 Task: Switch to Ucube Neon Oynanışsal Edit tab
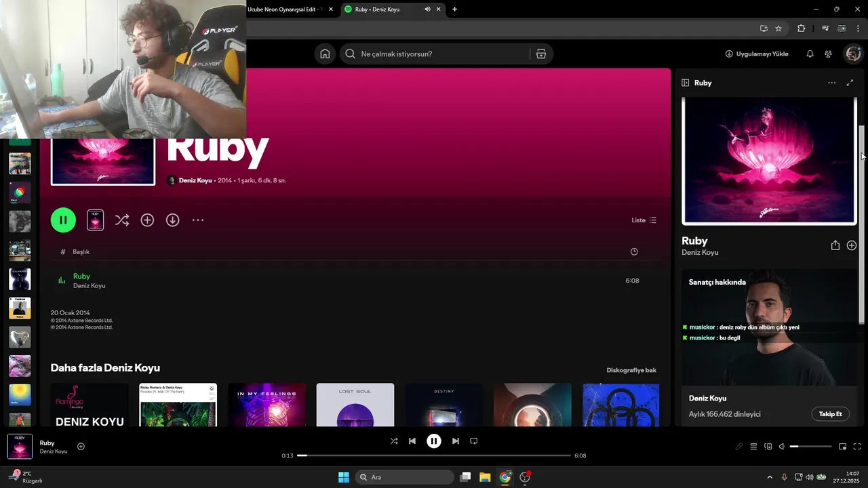pyautogui.click(x=286, y=9)
